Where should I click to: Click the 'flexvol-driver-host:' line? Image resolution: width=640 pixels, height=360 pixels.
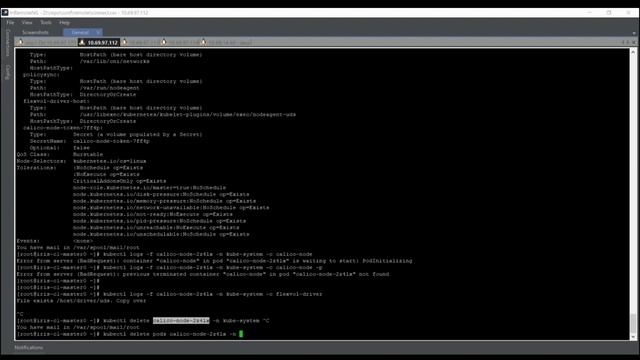click(56, 101)
